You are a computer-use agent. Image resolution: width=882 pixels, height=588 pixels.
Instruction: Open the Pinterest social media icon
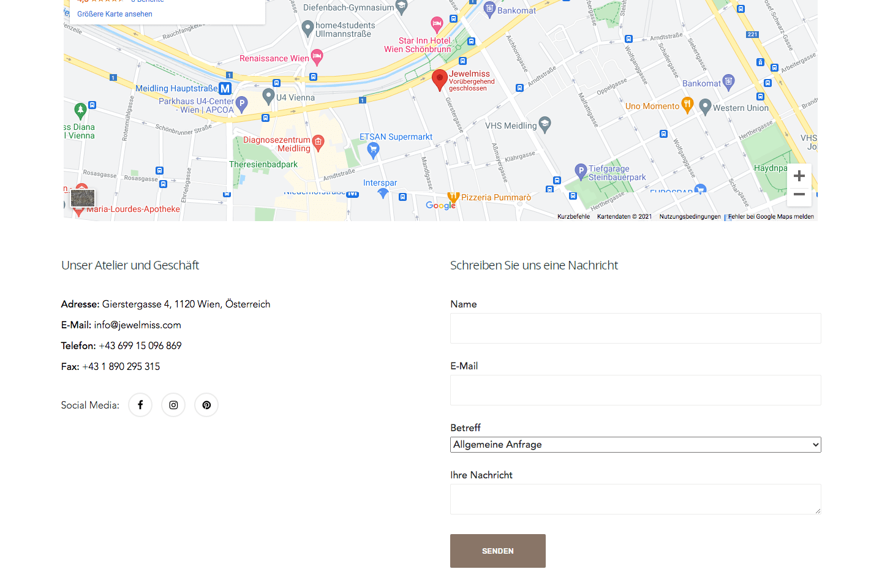[206, 405]
